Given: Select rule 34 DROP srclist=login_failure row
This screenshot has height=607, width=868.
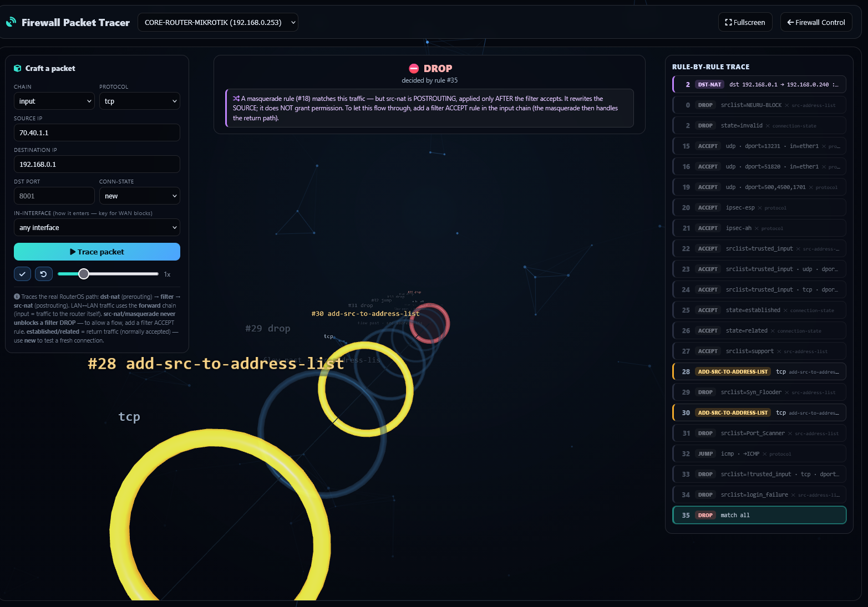Looking at the screenshot, I should 759,494.
